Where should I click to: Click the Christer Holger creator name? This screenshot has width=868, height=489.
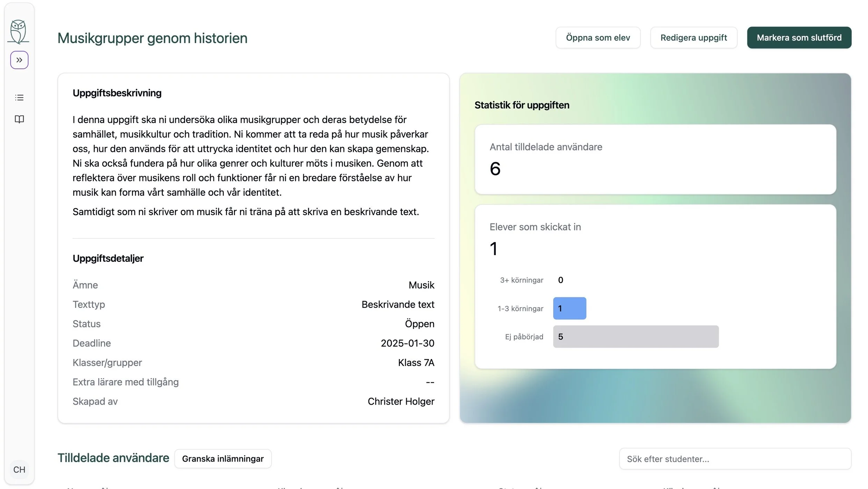coord(401,401)
